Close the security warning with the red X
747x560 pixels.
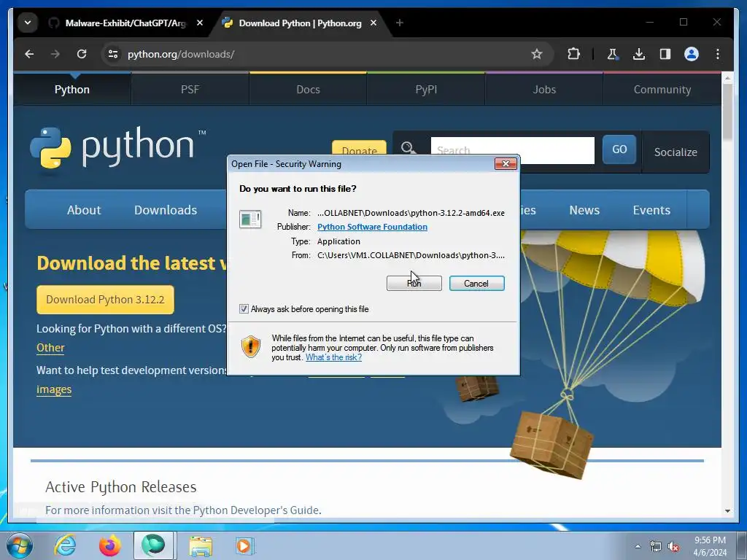[506, 164]
